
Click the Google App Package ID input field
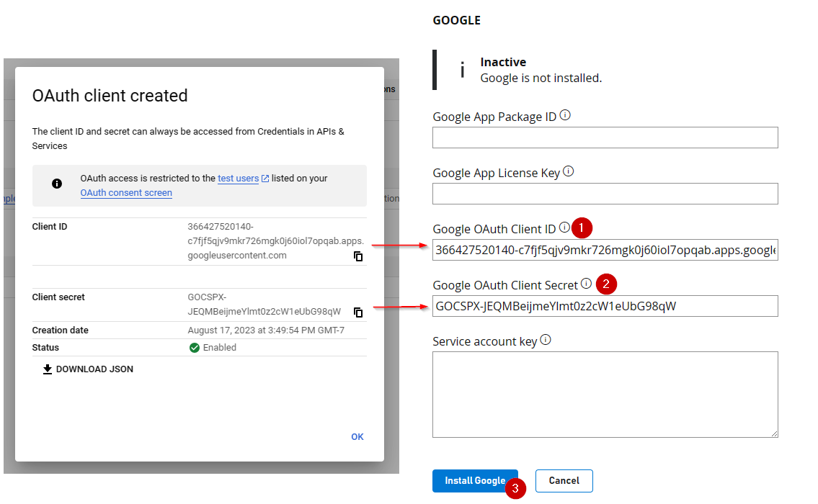tap(605, 137)
